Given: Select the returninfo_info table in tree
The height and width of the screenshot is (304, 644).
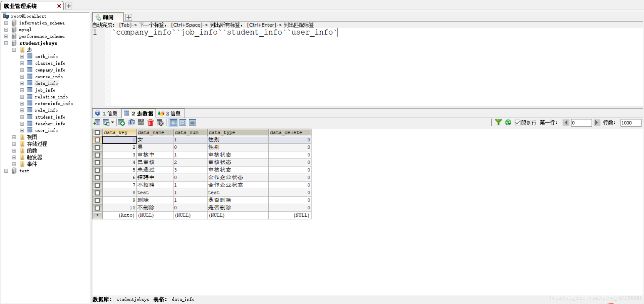Looking at the screenshot, I should click(54, 103).
